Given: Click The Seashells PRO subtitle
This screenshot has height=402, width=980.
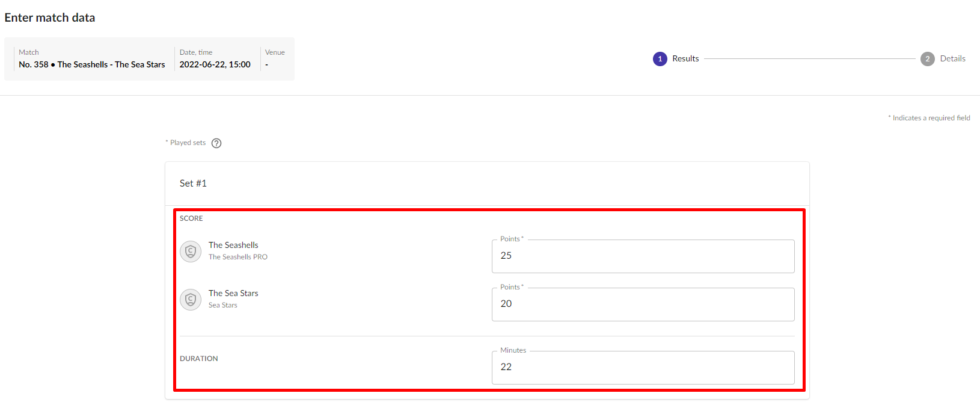Looking at the screenshot, I should click(237, 257).
